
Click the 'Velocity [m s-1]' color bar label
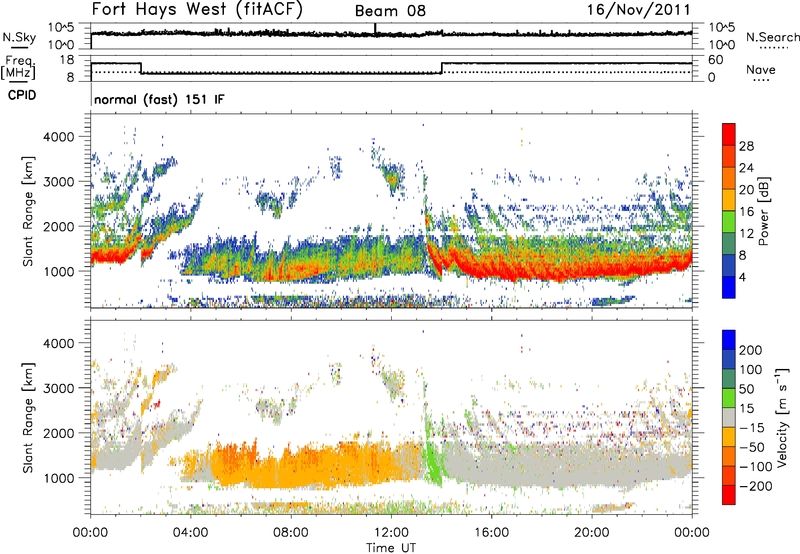coord(782,417)
